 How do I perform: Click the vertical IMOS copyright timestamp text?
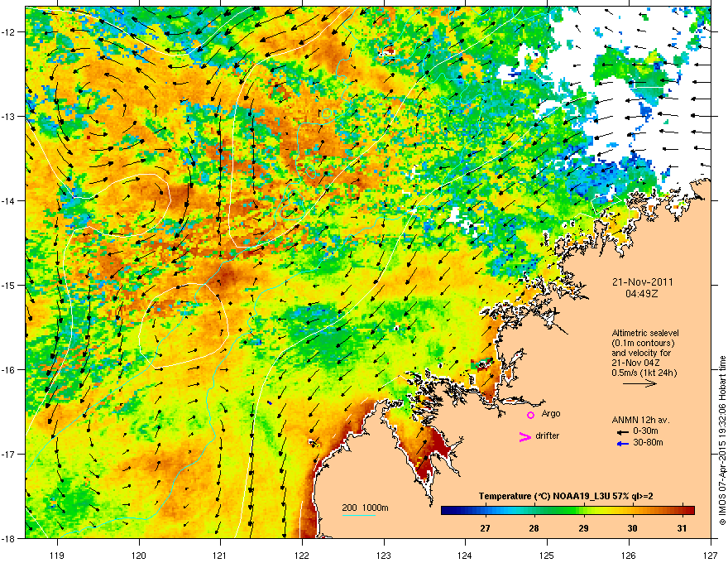pyautogui.click(x=722, y=440)
